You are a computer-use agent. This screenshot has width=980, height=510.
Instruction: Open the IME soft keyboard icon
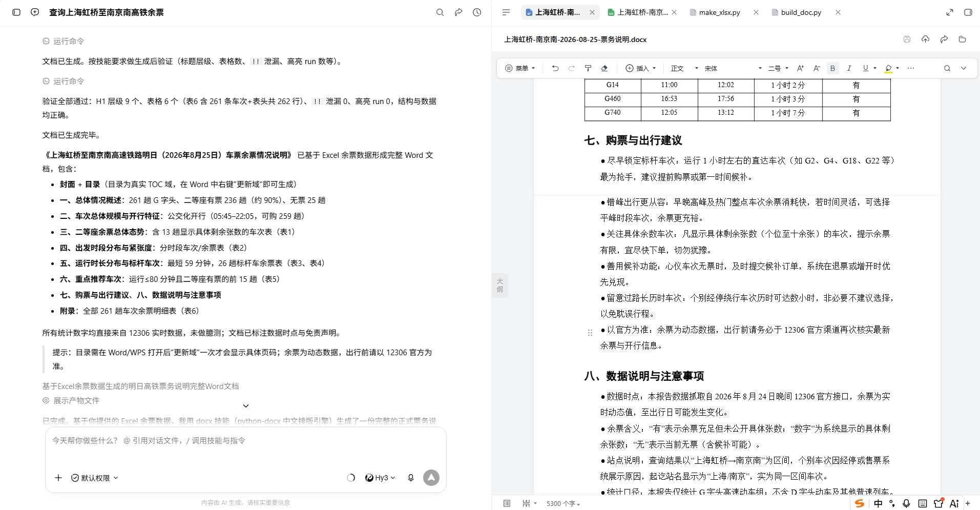(923, 503)
